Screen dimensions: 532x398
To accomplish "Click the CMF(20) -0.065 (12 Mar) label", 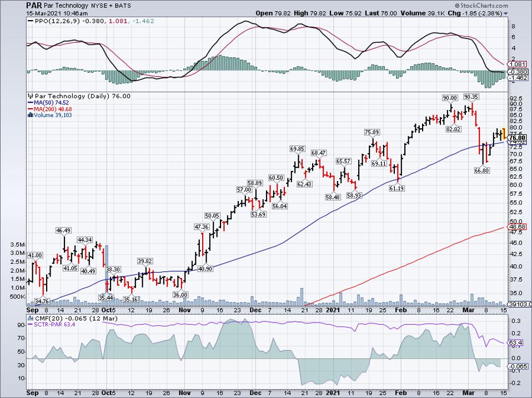I will coord(76,318).
